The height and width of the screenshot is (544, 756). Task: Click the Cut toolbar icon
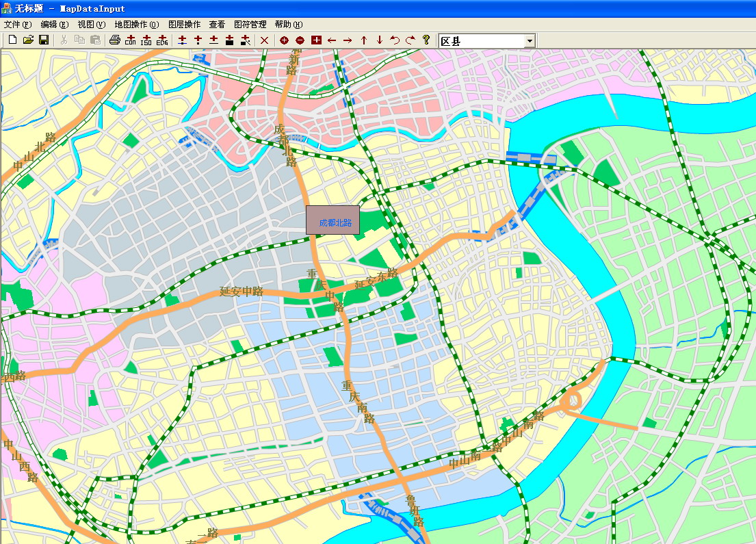(x=64, y=40)
